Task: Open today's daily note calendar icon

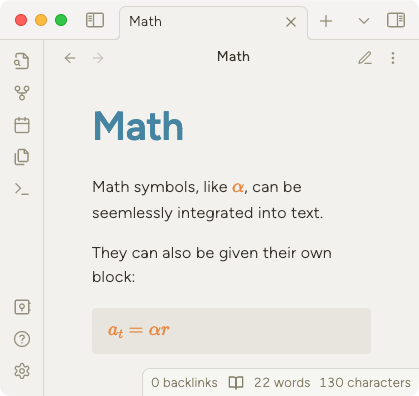Action: coord(22,125)
